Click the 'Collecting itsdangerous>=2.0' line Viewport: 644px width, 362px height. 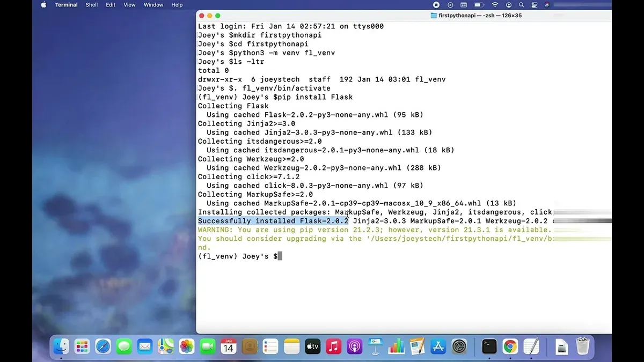click(x=260, y=141)
